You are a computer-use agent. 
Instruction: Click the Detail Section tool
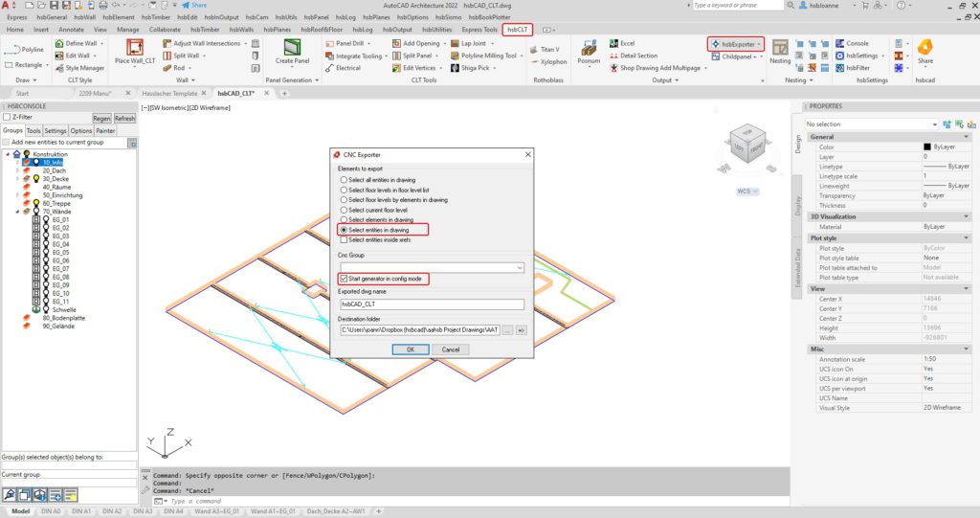point(634,56)
